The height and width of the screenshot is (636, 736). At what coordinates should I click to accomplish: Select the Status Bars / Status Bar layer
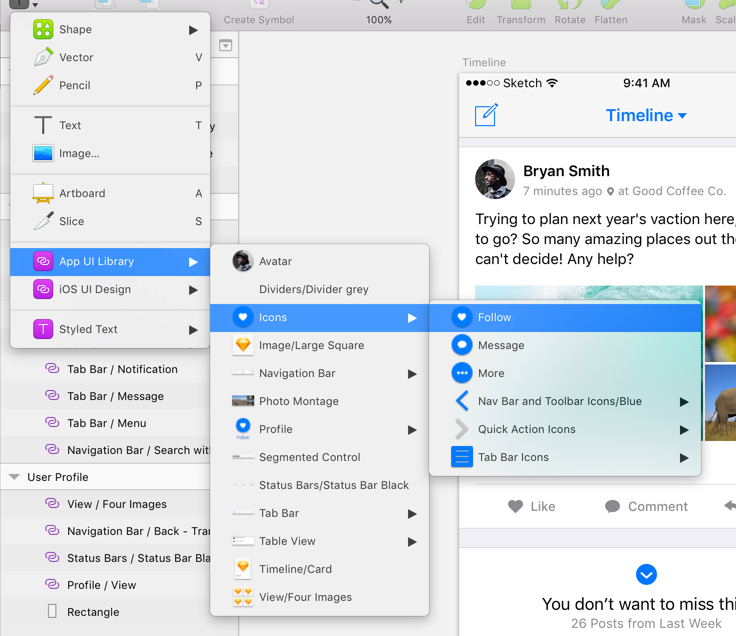(105, 558)
